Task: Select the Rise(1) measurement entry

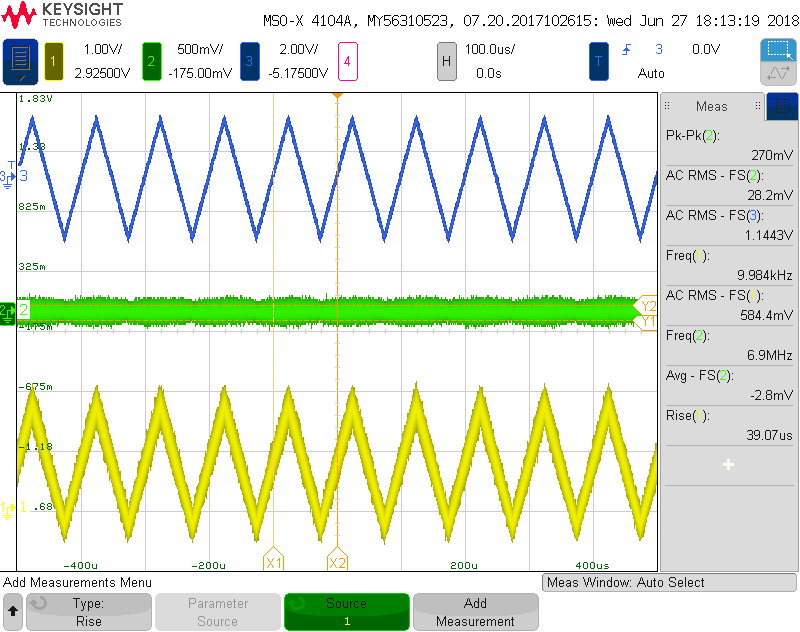Action: 729,425
